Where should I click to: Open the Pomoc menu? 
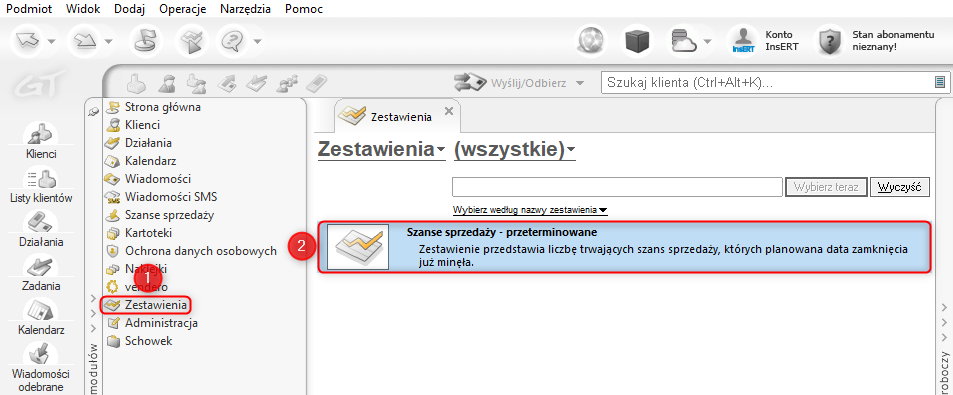tap(304, 9)
